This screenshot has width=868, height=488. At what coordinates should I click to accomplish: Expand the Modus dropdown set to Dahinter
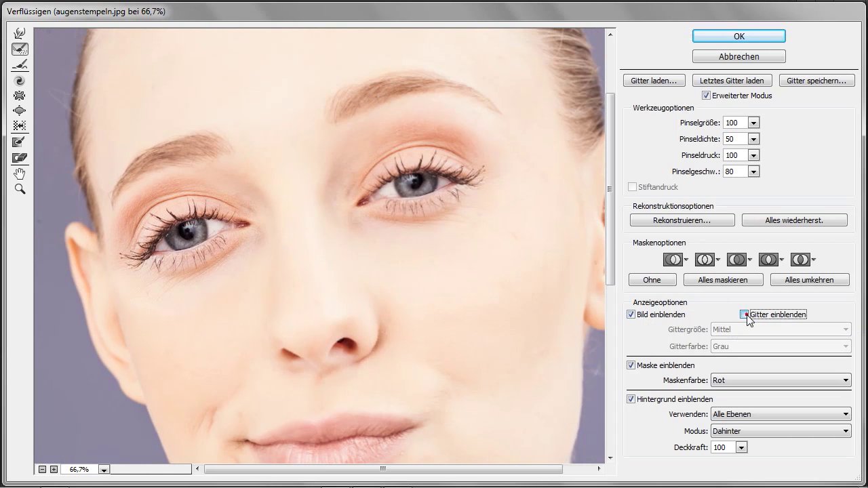tap(780, 431)
